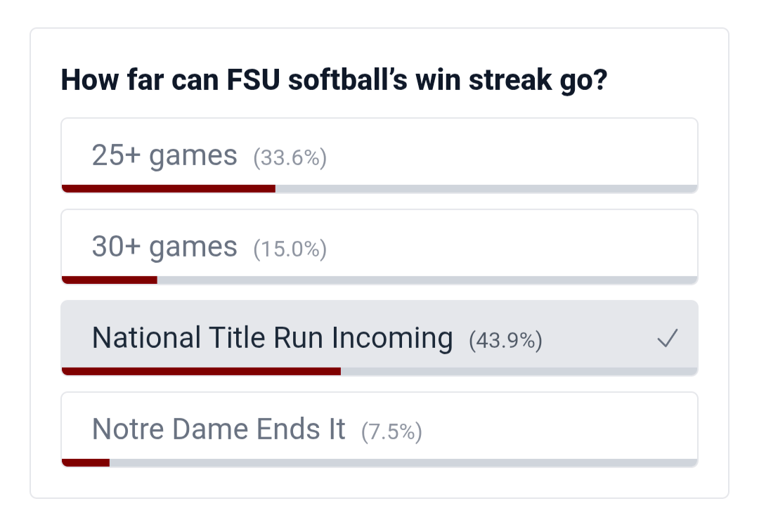This screenshot has height=532, width=759.
Task: Click the red result bar under 25+ games
Action: [x=169, y=188]
